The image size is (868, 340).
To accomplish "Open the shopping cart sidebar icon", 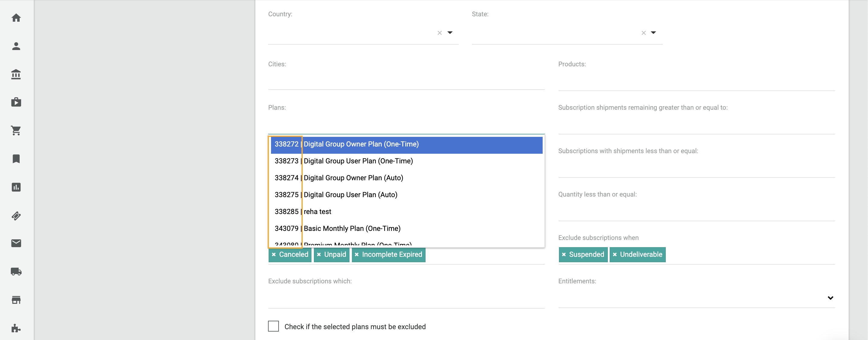I will (x=16, y=131).
